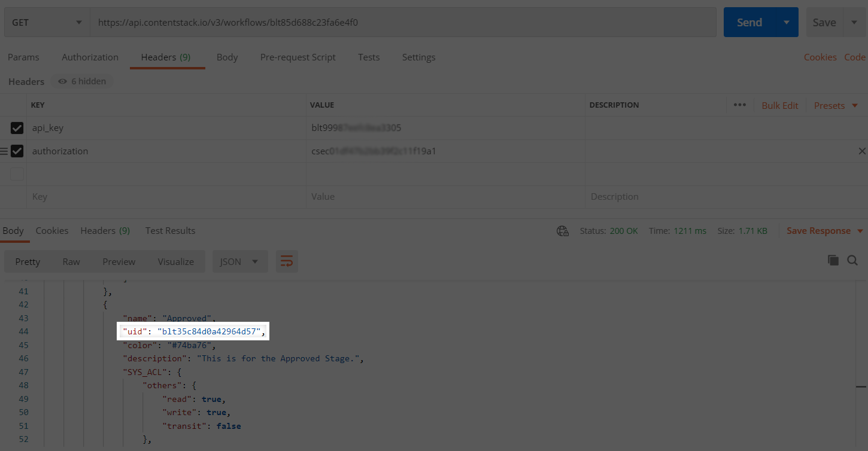
Task: Open the response Headers (9) tab
Action: pyautogui.click(x=105, y=231)
